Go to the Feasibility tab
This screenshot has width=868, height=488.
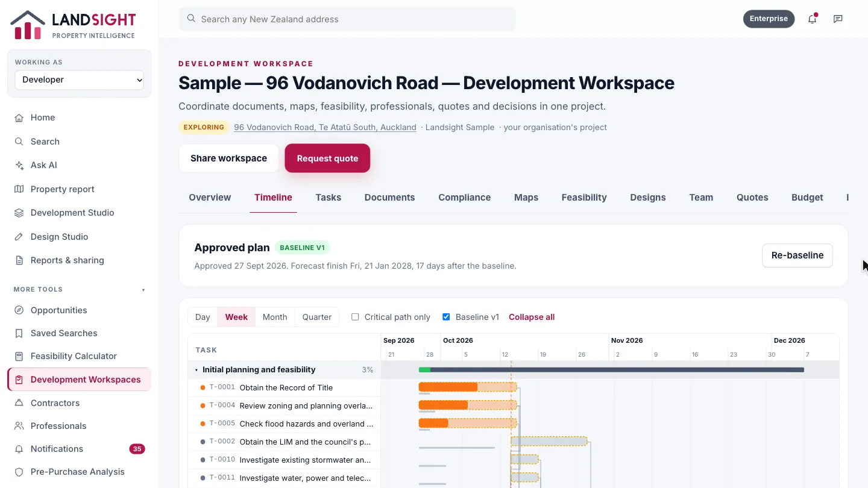pyautogui.click(x=584, y=198)
